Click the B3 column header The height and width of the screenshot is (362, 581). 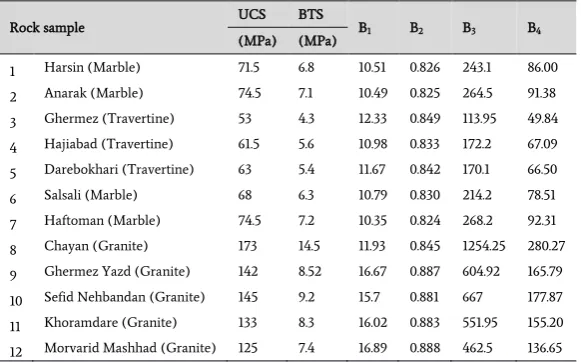tap(469, 28)
